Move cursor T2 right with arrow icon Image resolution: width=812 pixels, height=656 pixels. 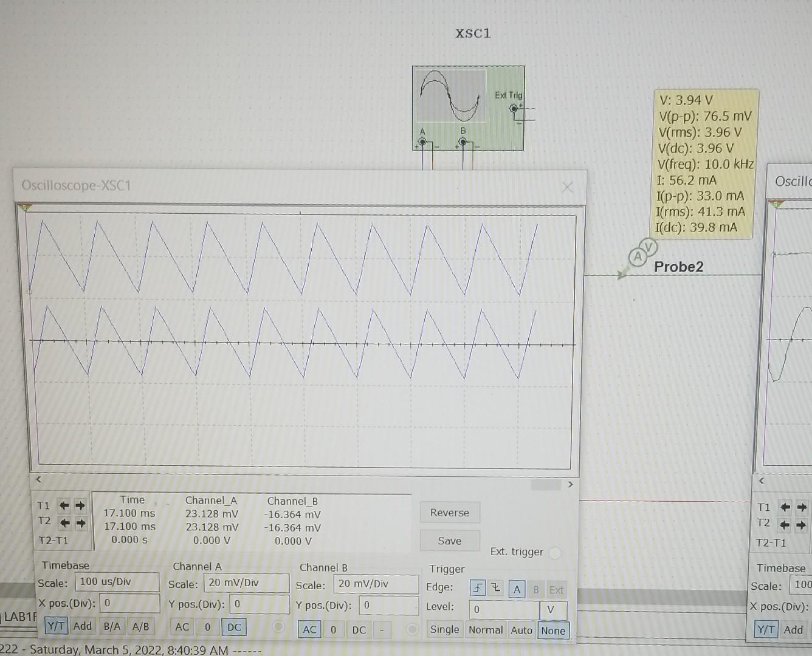pyautogui.click(x=79, y=522)
